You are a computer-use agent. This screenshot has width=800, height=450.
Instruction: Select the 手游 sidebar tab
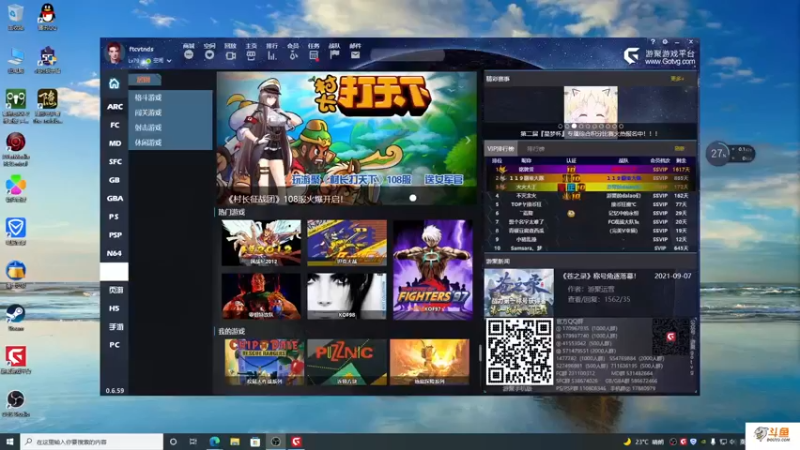114,327
